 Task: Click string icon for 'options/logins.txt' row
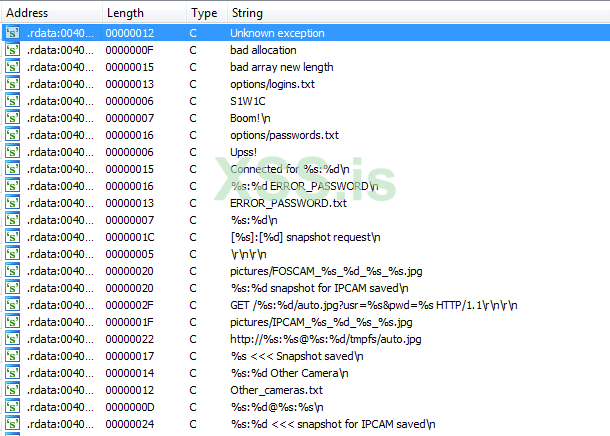click(12, 84)
